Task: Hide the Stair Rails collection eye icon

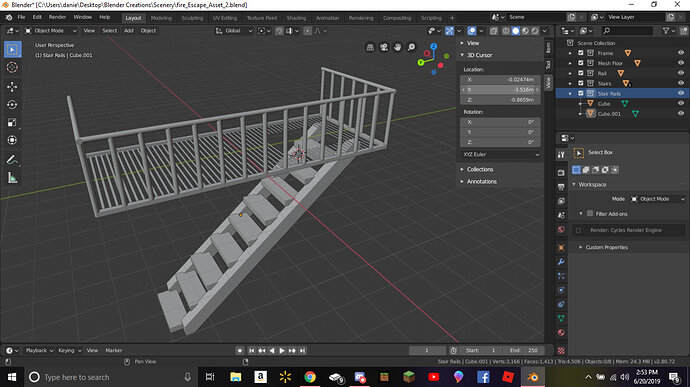Action: coord(681,93)
